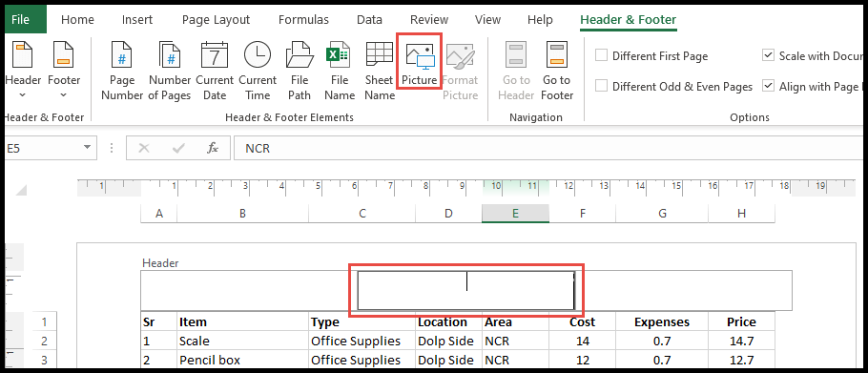Enable Different Odd & Even Pages checkbox
The image size is (868, 373).
pyautogui.click(x=601, y=86)
